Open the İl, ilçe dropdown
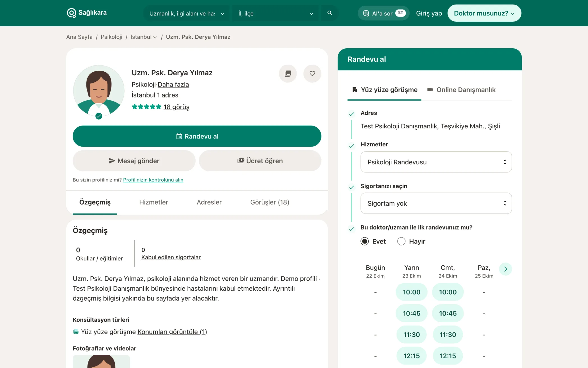Viewport: 588px width, 368px height. pyautogui.click(x=276, y=13)
